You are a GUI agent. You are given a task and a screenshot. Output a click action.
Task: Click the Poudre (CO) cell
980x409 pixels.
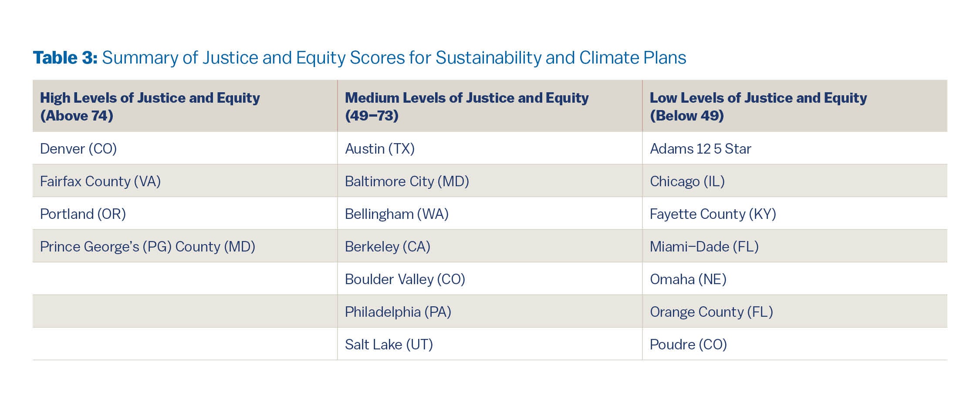tap(795, 344)
